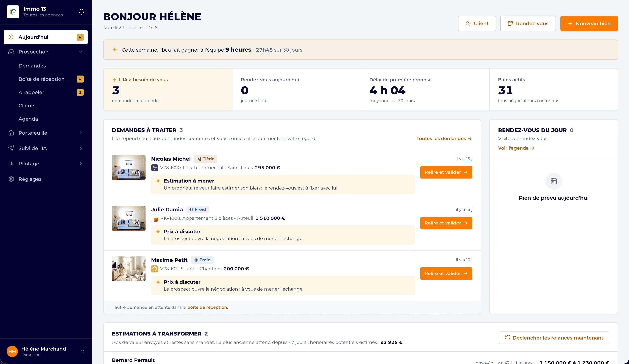Click Déclencher les relances maintenant button
Image resolution: width=629 pixels, height=364 pixels.
click(x=554, y=338)
